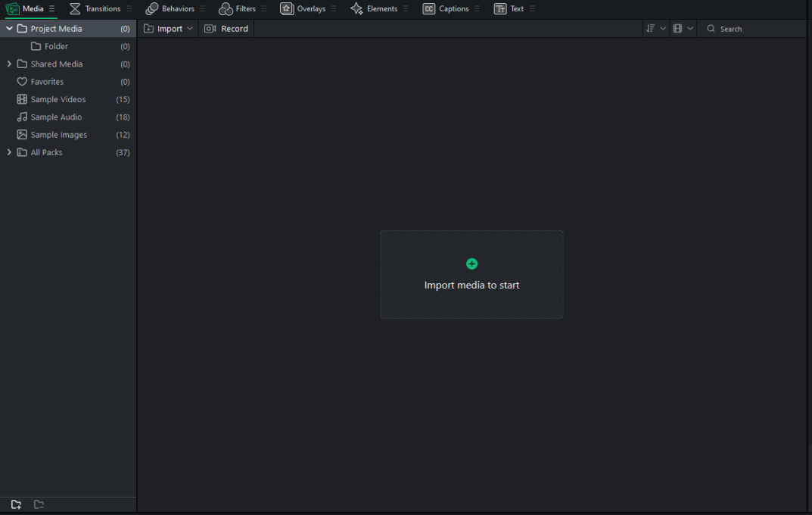Screen dimensions: 812x515
Task: Click the delete folder icon at bottom
Action: (39, 504)
